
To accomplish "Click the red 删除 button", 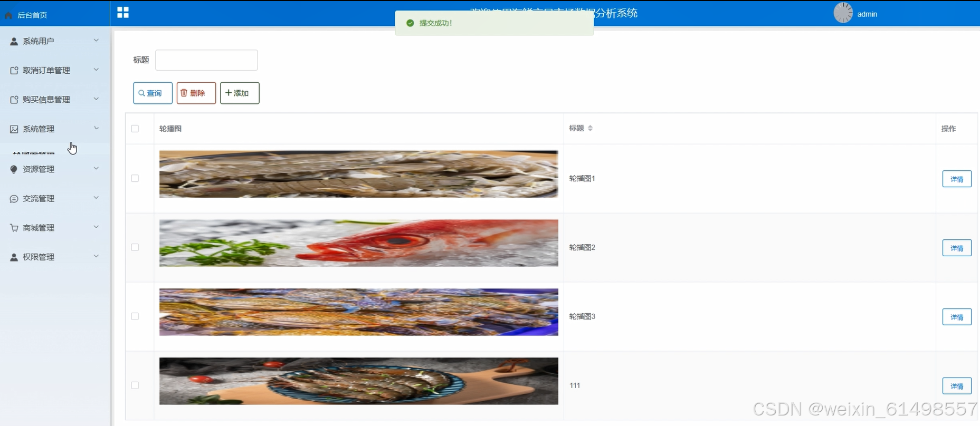I will coord(196,93).
